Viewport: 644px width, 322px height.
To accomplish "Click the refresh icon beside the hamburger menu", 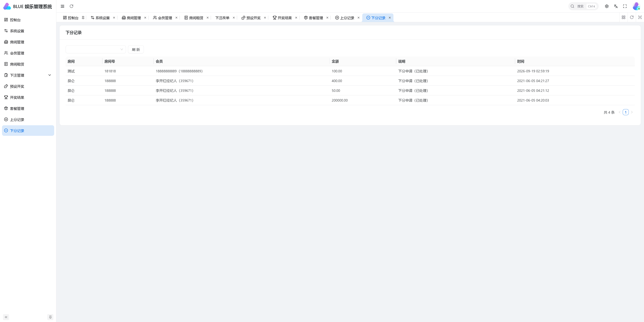I will pyautogui.click(x=71, y=6).
